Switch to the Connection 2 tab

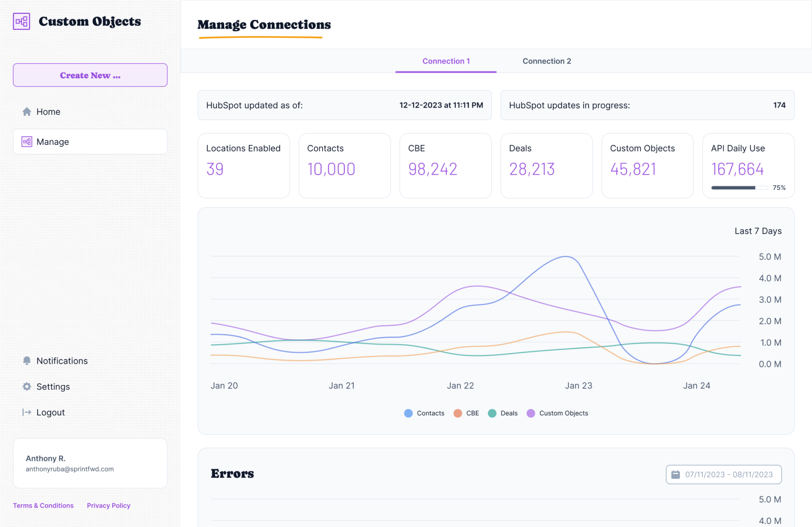[547, 61]
